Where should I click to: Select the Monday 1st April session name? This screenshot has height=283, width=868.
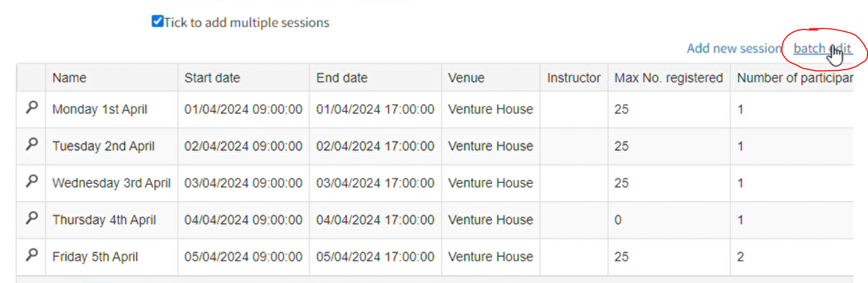[100, 109]
